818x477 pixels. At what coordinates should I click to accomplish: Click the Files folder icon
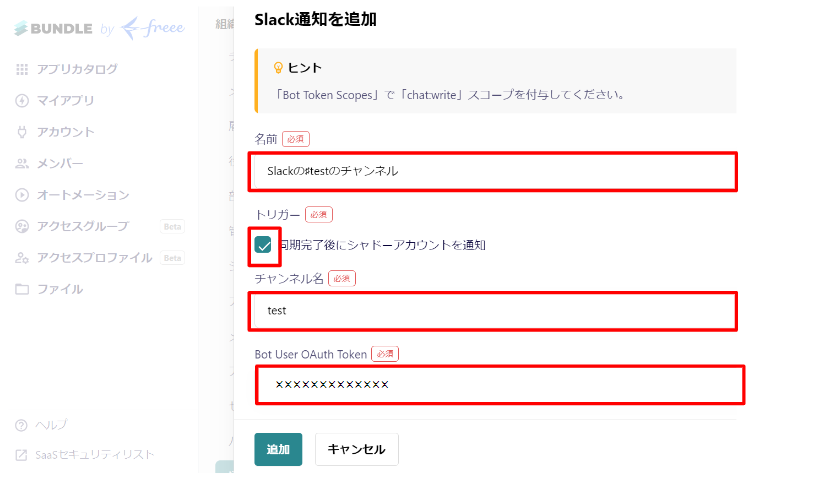[22, 289]
